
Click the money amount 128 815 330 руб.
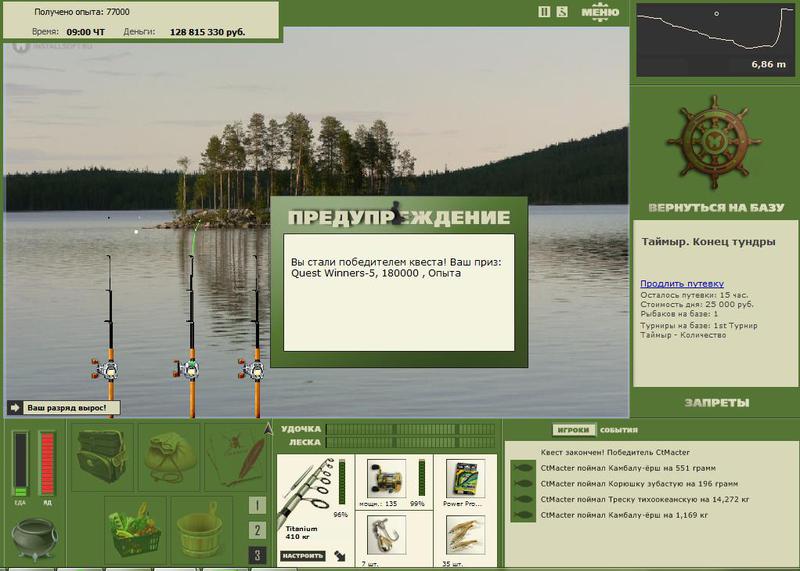[x=207, y=32]
